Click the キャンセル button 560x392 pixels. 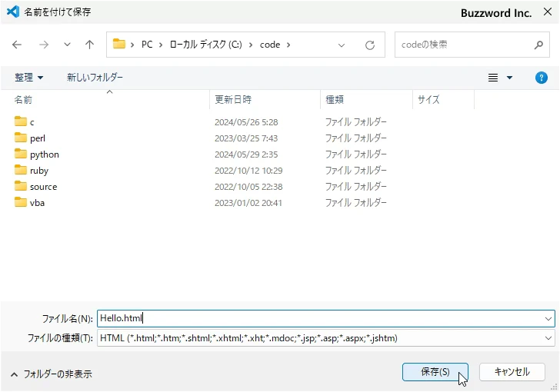click(x=512, y=372)
